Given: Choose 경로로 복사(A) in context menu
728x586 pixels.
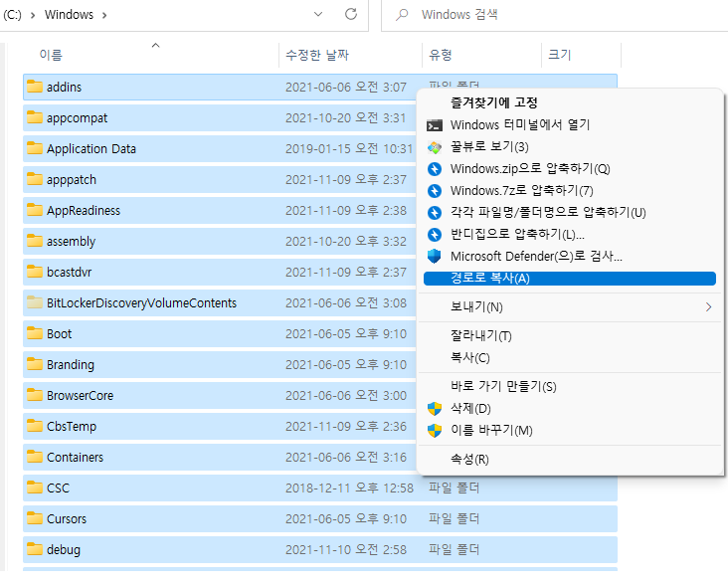Looking at the screenshot, I should click(x=570, y=279).
